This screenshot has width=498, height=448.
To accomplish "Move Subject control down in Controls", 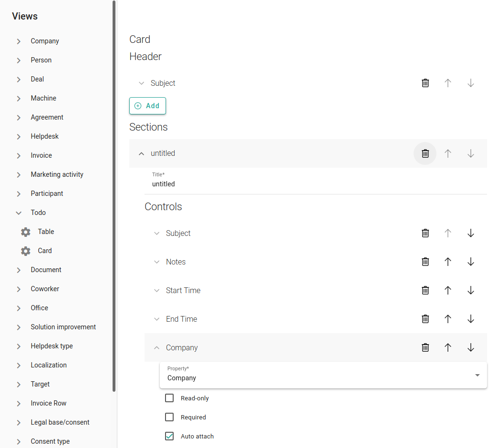I will tap(470, 233).
